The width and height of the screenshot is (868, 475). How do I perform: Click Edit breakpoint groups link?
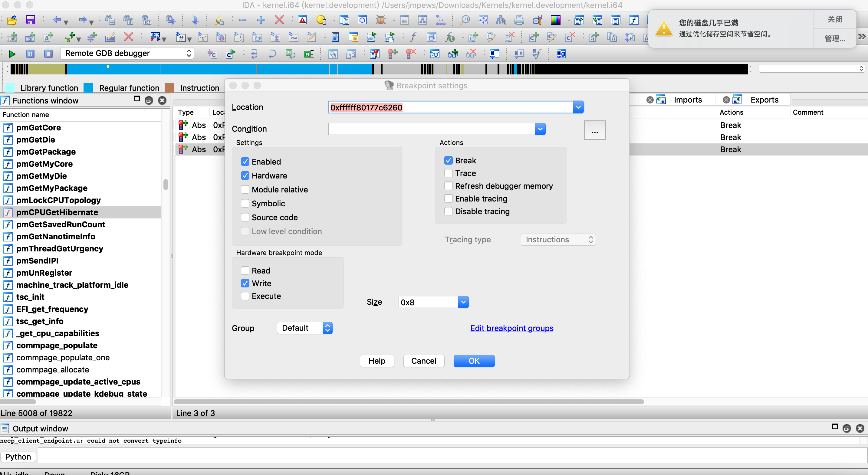pyautogui.click(x=511, y=328)
